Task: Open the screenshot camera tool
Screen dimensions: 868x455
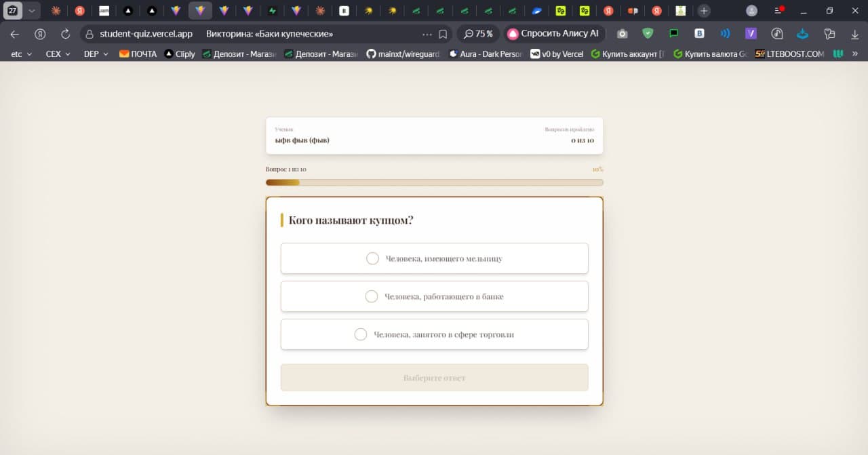Action: [622, 34]
